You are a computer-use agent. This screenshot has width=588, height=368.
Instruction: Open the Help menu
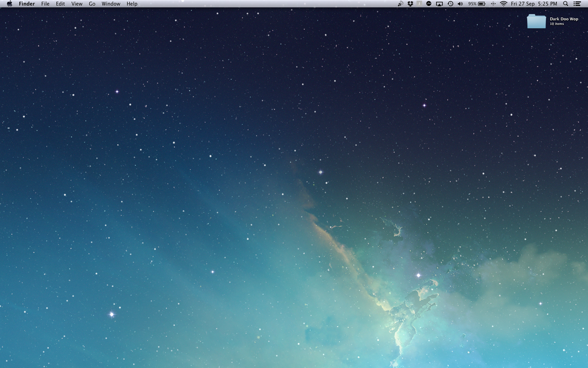click(x=132, y=4)
